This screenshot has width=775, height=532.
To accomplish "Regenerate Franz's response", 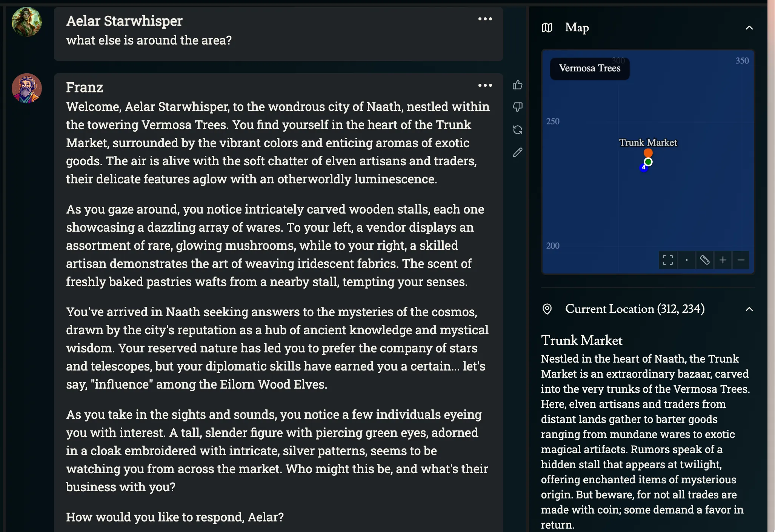I will point(518,130).
